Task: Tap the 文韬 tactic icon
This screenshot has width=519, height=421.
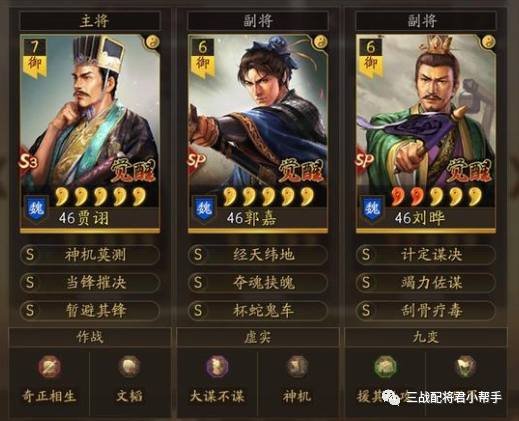Action: click(130, 367)
